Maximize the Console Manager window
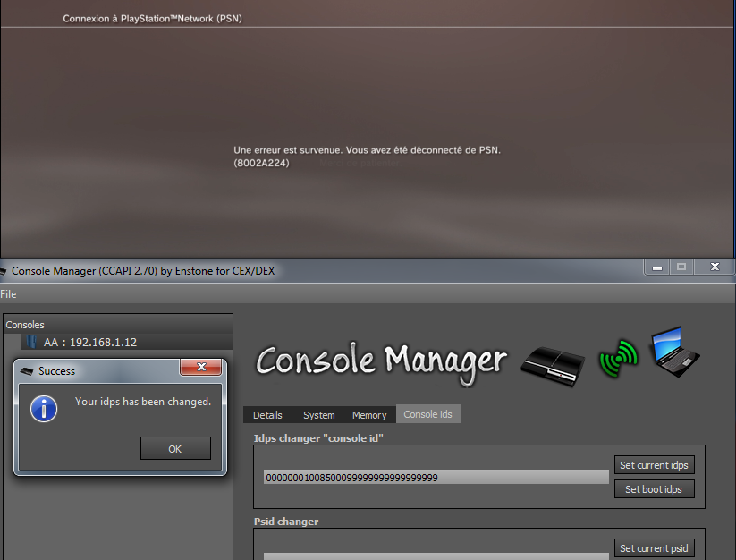 [x=681, y=267]
